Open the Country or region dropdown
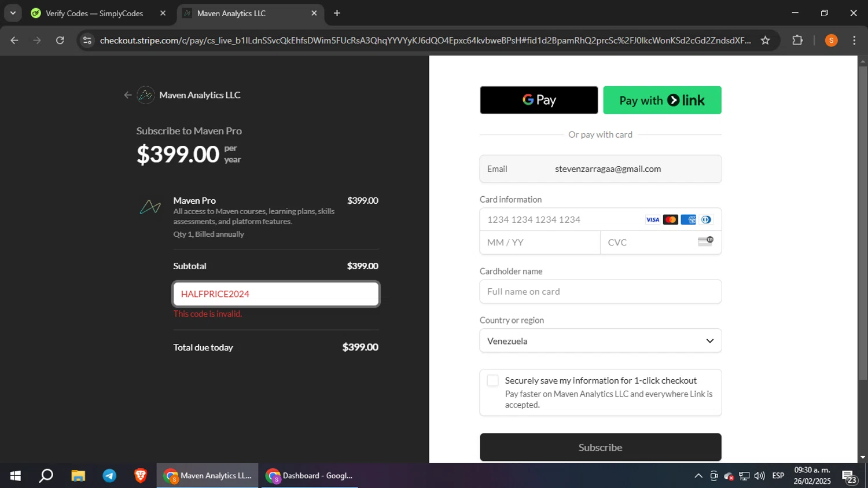The height and width of the screenshot is (488, 868). click(601, 341)
